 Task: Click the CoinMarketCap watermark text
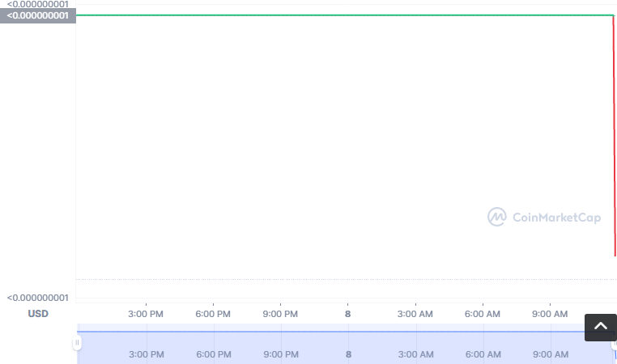[x=557, y=217]
